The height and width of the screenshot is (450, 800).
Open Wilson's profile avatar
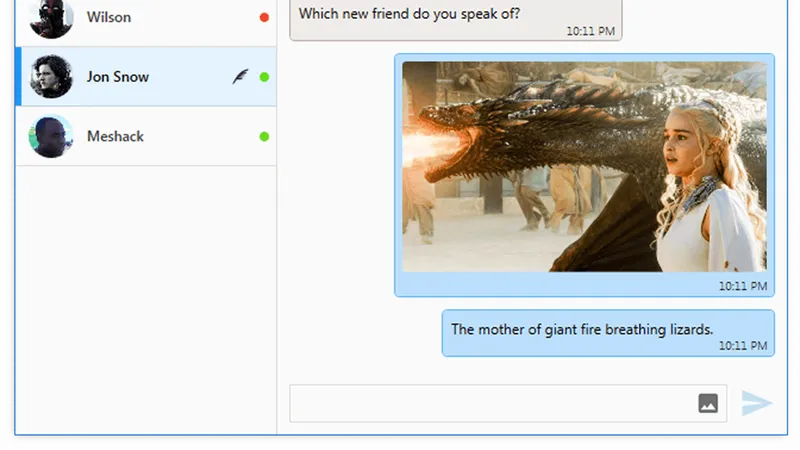pos(51,17)
